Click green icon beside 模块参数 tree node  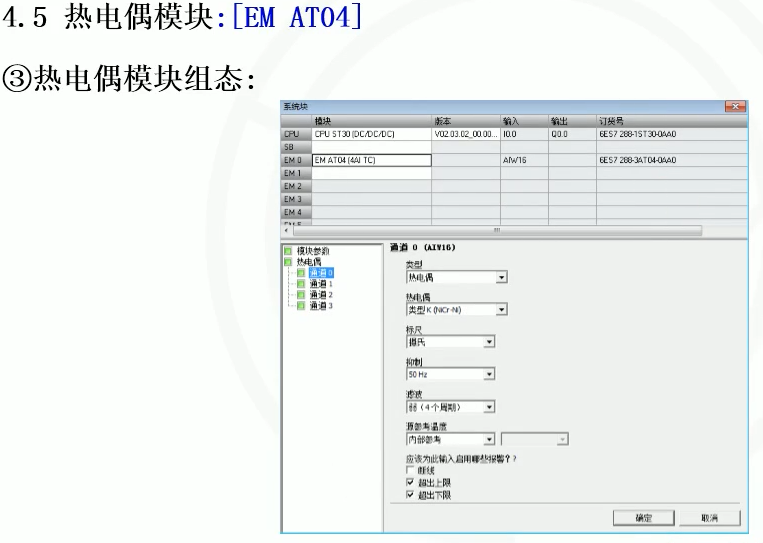point(288,251)
